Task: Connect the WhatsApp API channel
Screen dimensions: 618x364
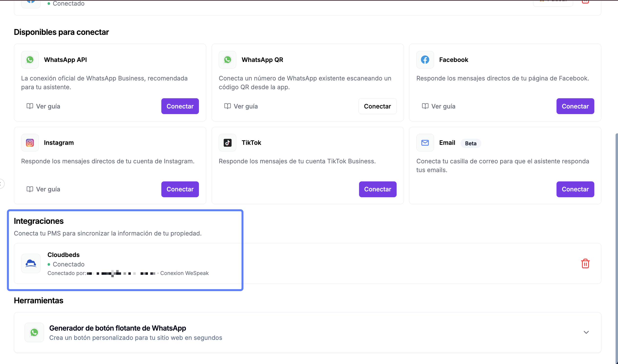Action: click(x=180, y=106)
